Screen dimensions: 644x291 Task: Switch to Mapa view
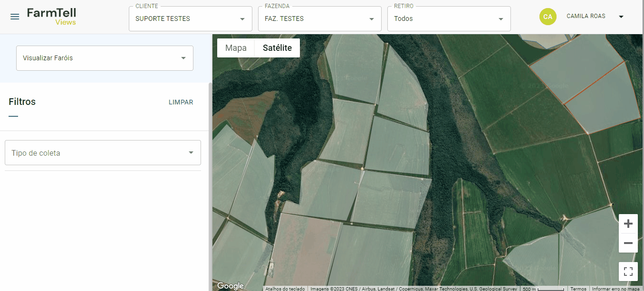coord(236,48)
